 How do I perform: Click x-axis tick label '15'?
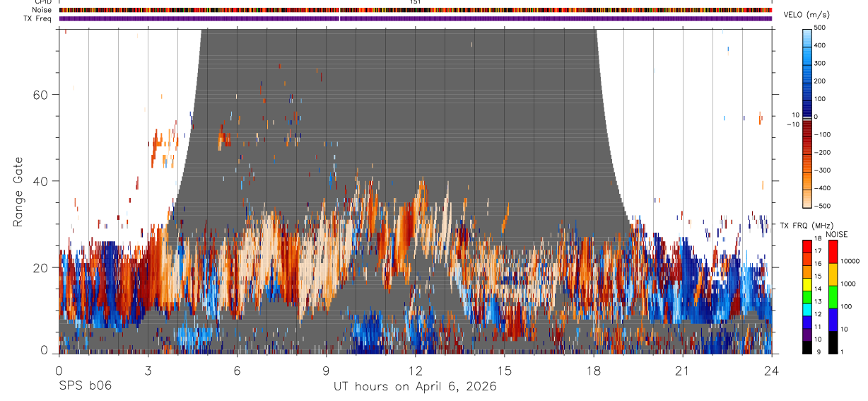coord(505,371)
